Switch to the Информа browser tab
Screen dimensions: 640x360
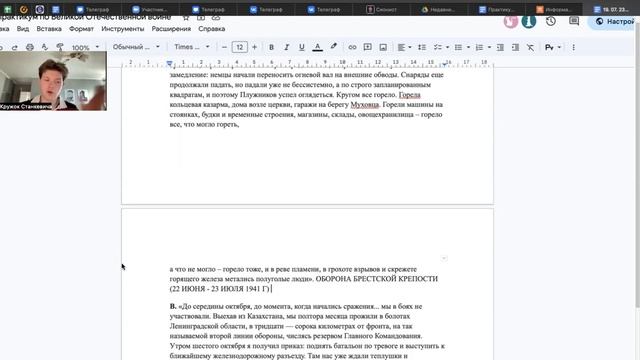click(x=554, y=9)
